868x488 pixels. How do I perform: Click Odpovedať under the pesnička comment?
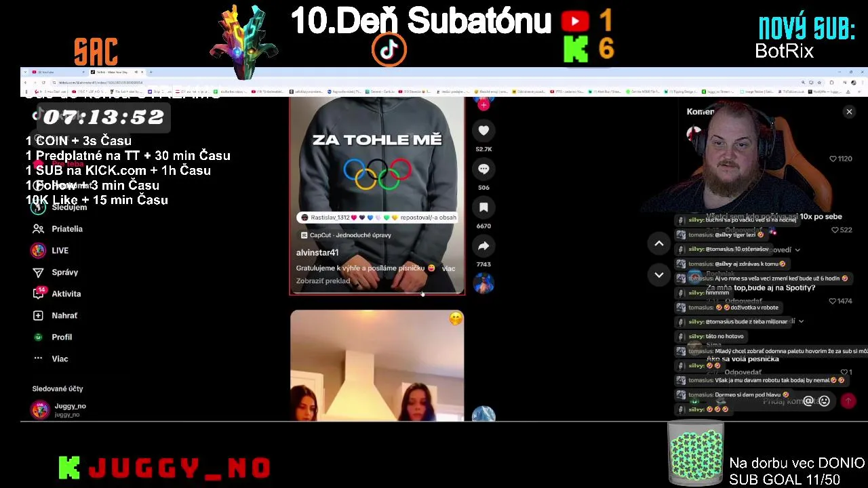(743, 372)
